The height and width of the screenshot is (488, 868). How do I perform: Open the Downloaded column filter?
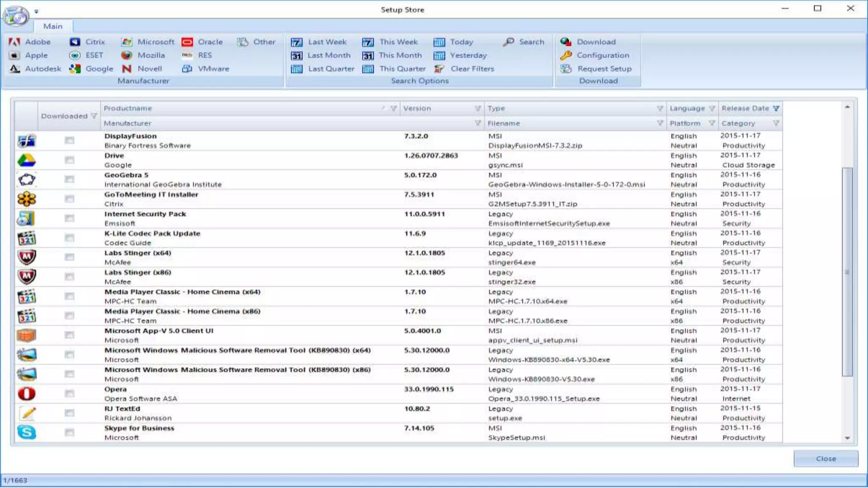click(94, 116)
